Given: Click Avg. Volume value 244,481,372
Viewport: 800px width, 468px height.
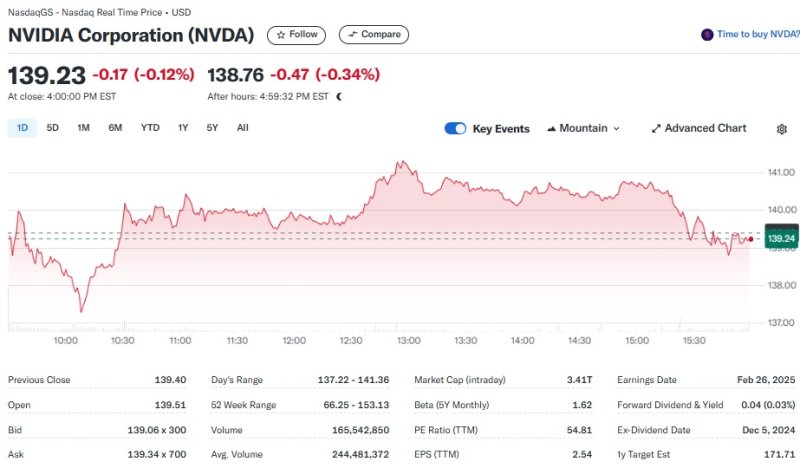Looking at the screenshot, I should [361, 454].
